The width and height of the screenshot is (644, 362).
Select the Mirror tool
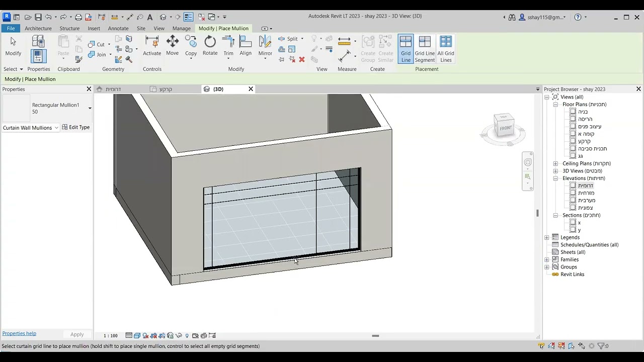(265, 46)
